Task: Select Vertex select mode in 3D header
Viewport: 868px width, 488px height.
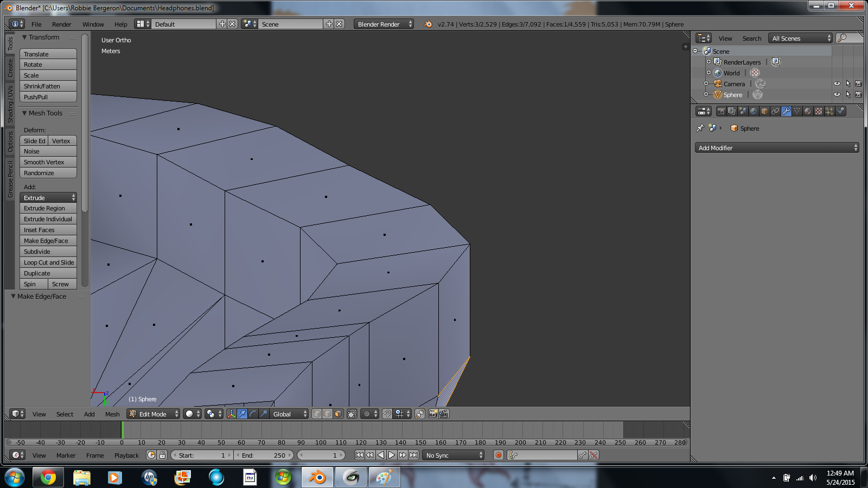Action: click(x=317, y=414)
